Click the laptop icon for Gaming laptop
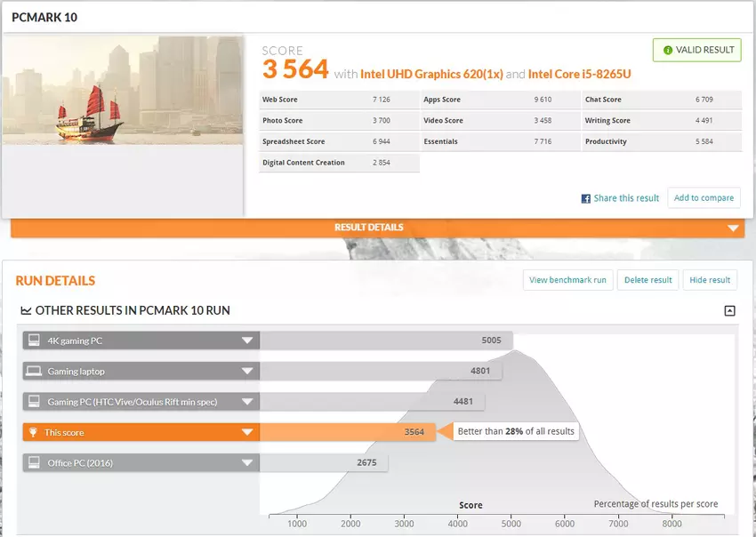 coord(34,371)
